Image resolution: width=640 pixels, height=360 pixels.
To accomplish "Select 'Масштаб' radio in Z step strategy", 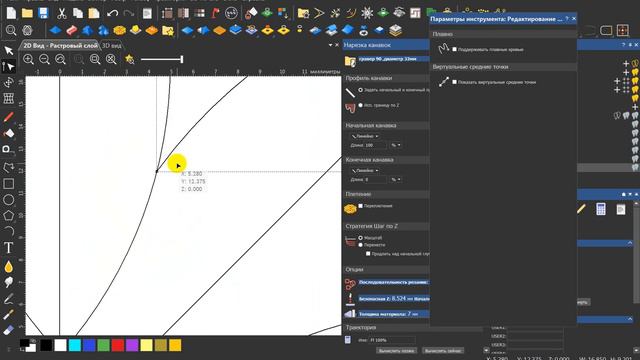I will click(x=360, y=238).
